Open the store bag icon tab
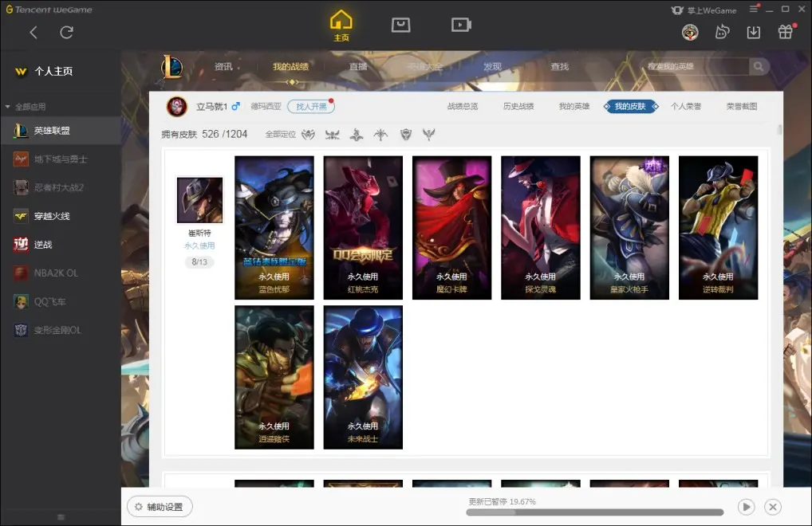This screenshot has height=526, width=812. tap(401, 25)
